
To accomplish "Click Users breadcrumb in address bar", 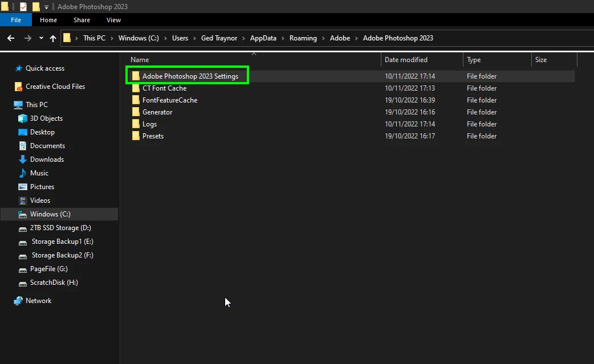I will coord(180,38).
